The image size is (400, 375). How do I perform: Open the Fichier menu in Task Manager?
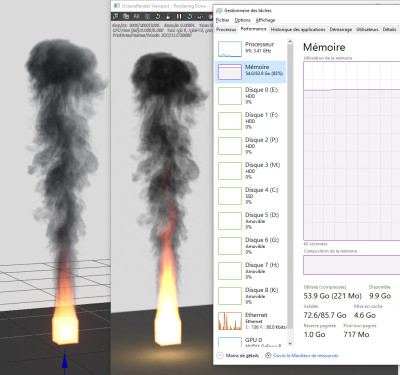pyautogui.click(x=222, y=20)
